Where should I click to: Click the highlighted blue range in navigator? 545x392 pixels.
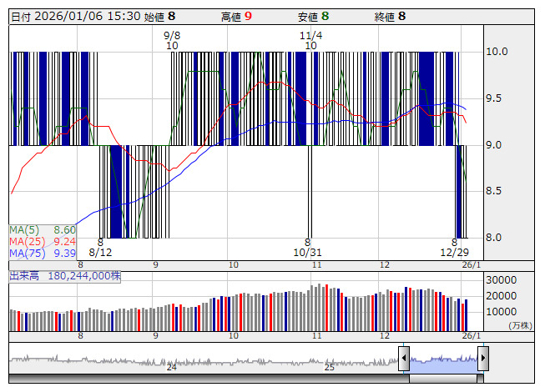443,359
